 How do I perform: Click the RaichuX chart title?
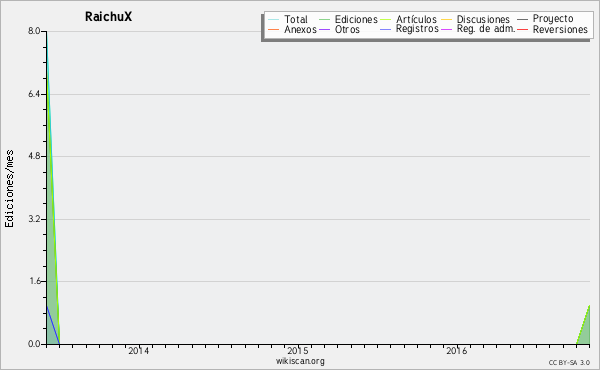109,17
